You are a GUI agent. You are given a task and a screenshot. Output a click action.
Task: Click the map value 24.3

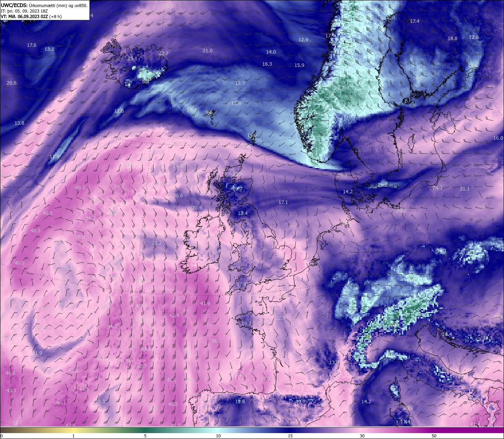coord(437,188)
